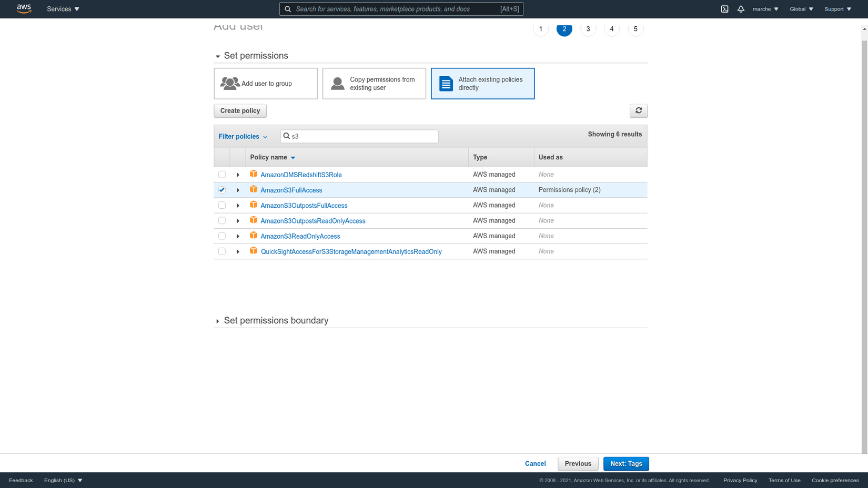
Task: Click the document icon on Attach existing policies
Action: [x=446, y=84]
